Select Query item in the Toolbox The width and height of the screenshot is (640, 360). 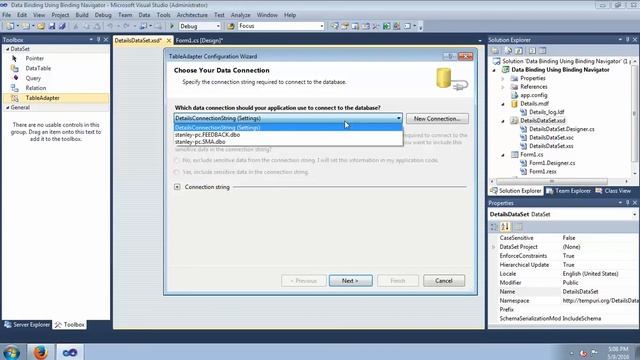pyautogui.click(x=33, y=78)
